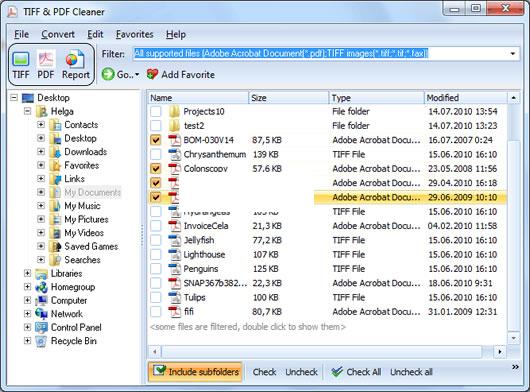Viewport: 530px width, 392px height.
Task: Click the Favorites star folder icon
Action: point(55,165)
